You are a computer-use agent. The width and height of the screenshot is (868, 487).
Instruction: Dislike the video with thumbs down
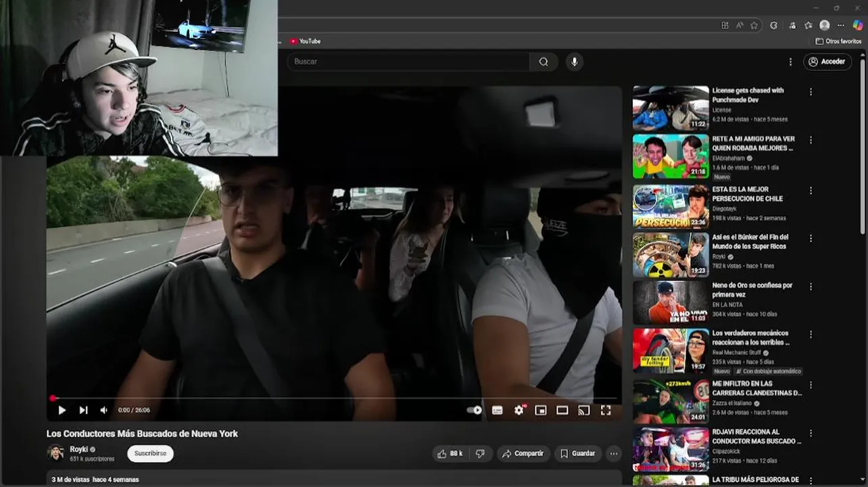pyautogui.click(x=480, y=453)
